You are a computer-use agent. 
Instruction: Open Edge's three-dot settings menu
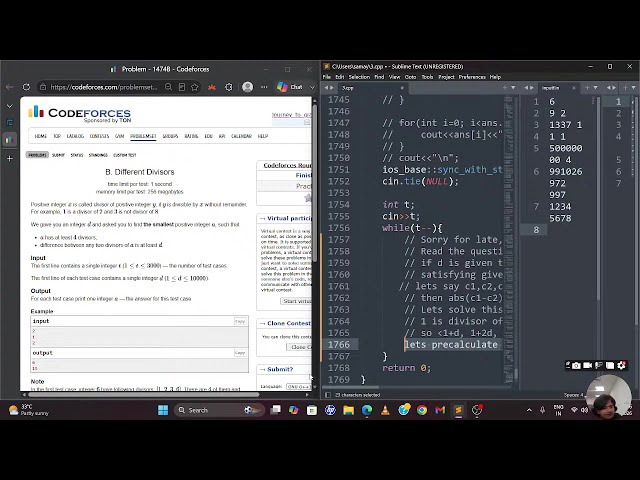pyautogui.click(x=264, y=87)
